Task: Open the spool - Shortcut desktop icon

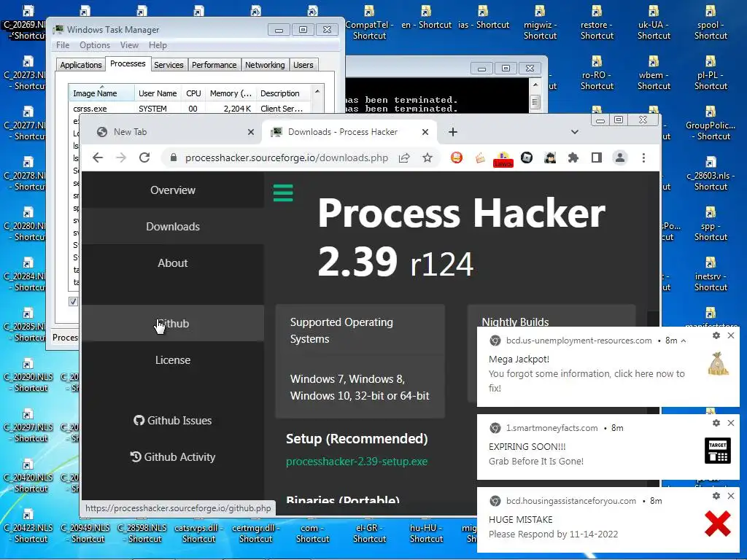Action: pyautogui.click(x=711, y=23)
